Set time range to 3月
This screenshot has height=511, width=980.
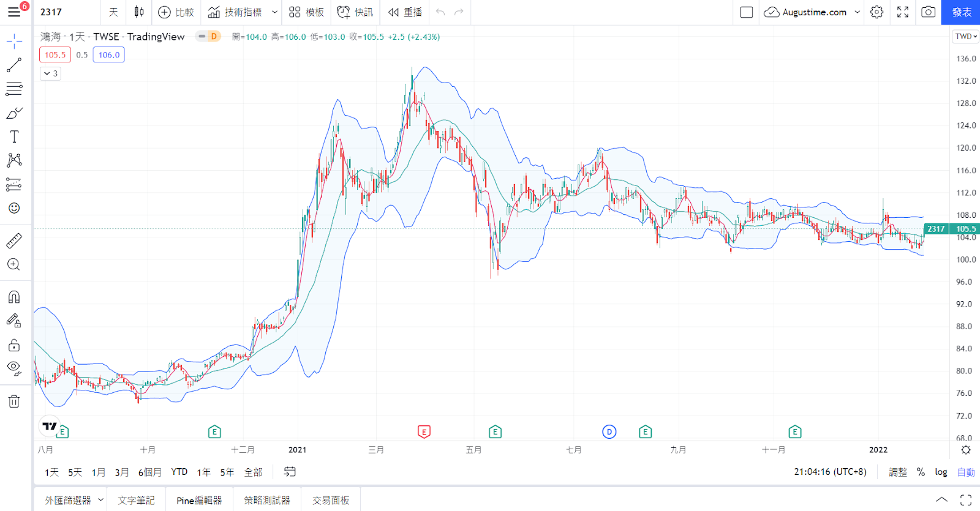(122, 472)
